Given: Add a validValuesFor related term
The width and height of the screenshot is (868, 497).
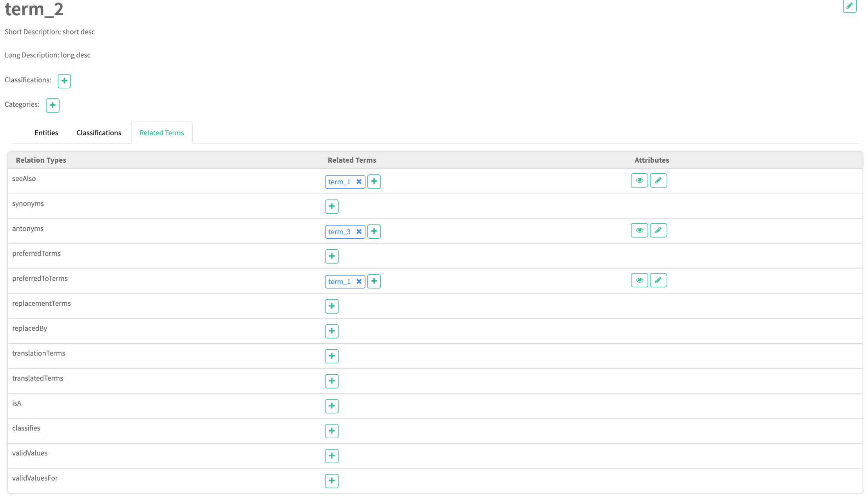Looking at the screenshot, I should coord(331,481).
